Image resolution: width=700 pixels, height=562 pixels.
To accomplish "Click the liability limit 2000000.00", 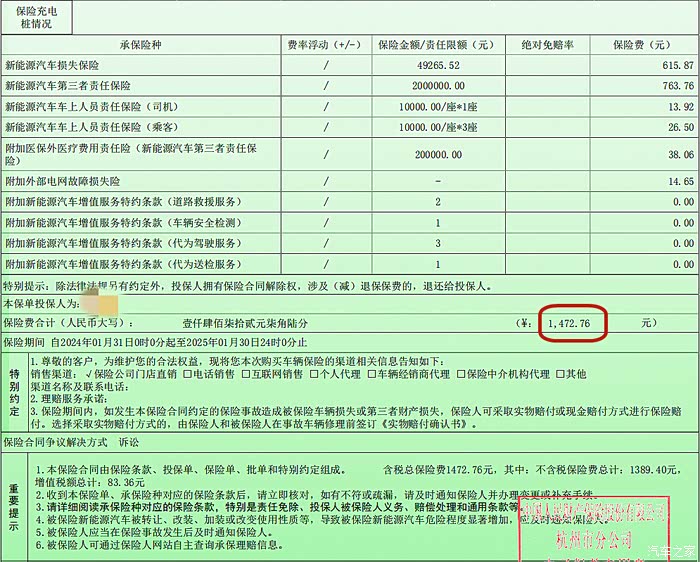I will tap(438, 86).
